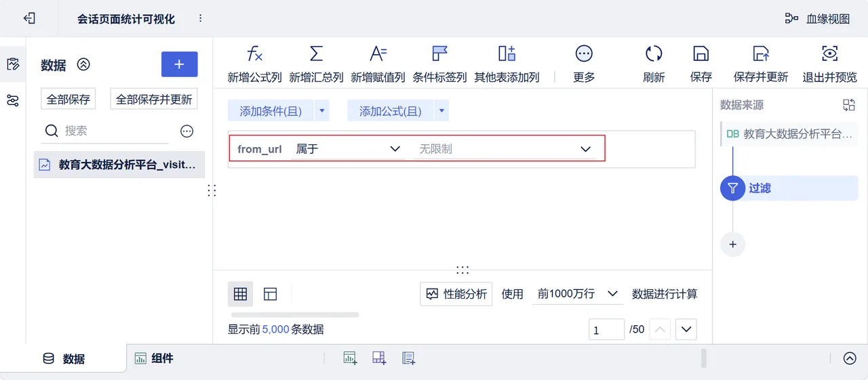Open the 无限制 value dropdown

[505, 149]
